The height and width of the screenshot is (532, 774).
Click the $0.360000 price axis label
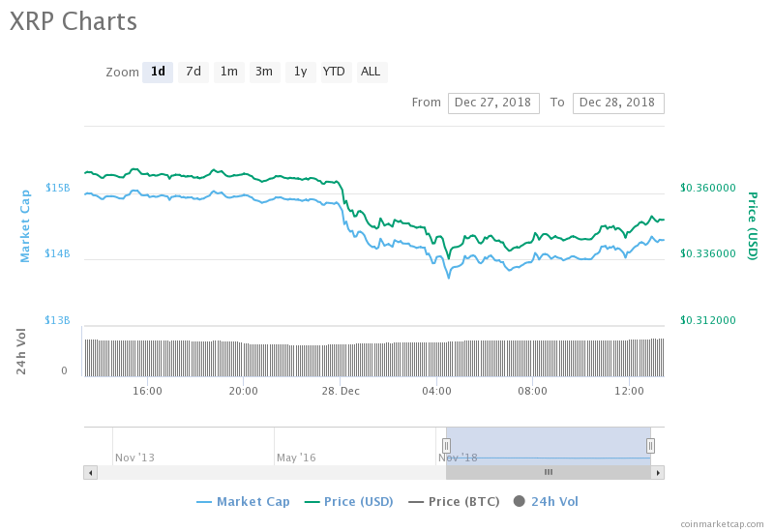click(x=708, y=188)
